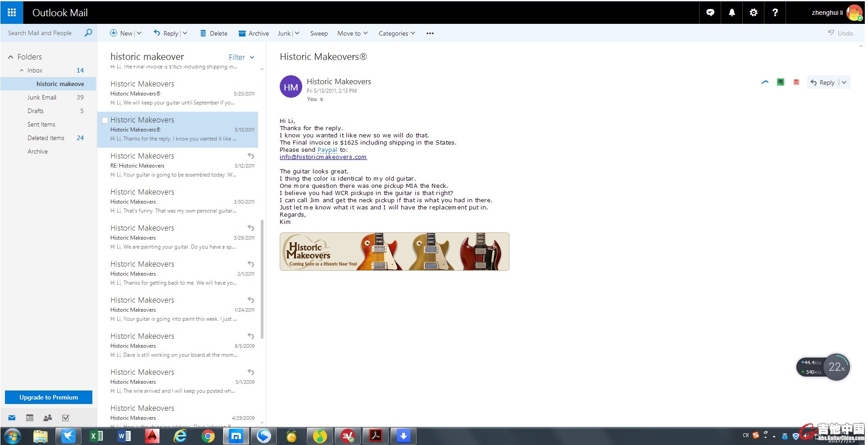Switch to Calendar module icon
This screenshot has width=868, height=445.
pos(30,418)
